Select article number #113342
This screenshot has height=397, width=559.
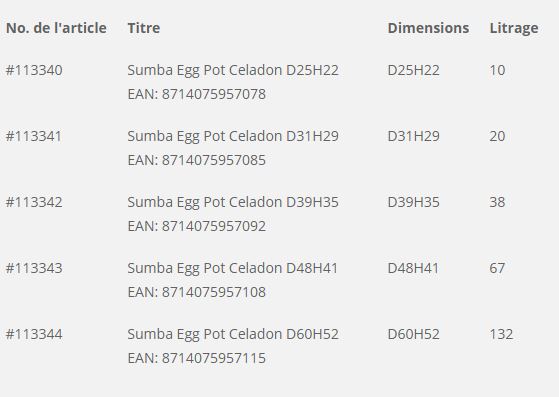click(x=34, y=202)
